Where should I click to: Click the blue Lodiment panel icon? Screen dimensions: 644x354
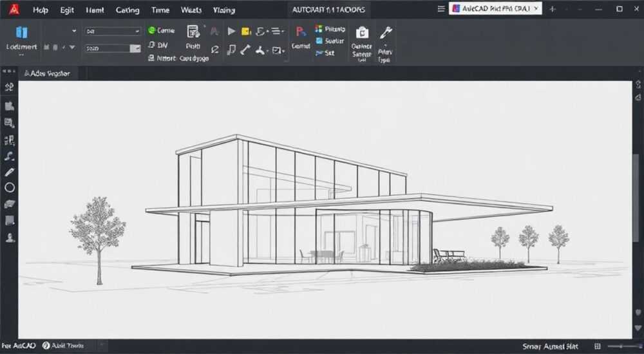click(22, 32)
